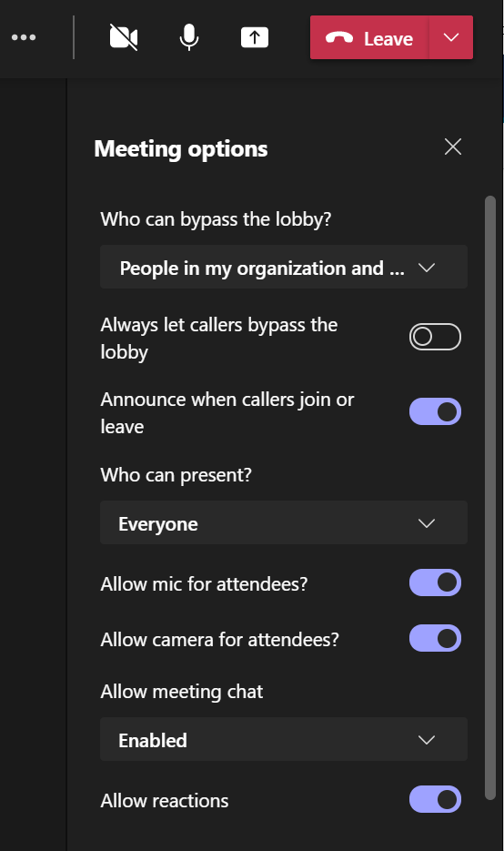
Task: Disable Announce when callers join or leave
Action: click(435, 411)
